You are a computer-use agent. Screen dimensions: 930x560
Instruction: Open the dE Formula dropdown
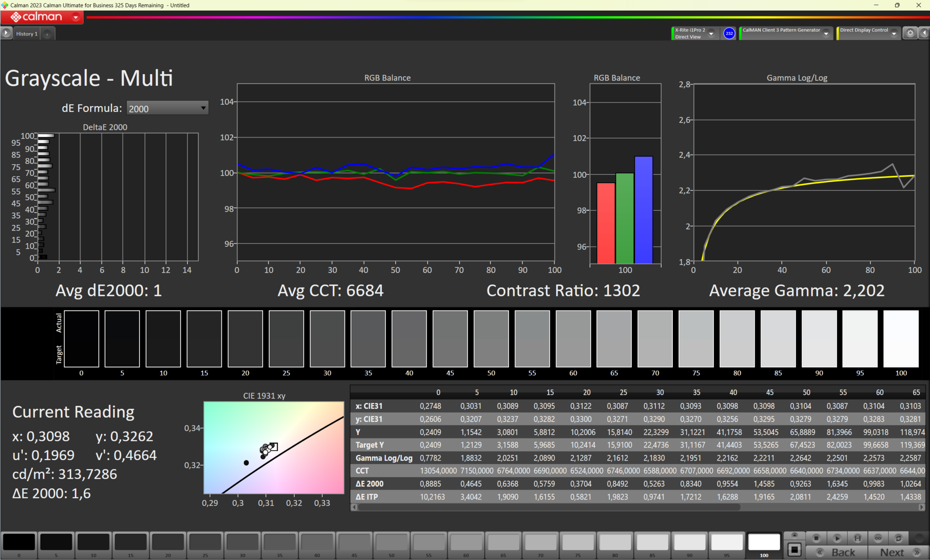click(167, 109)
